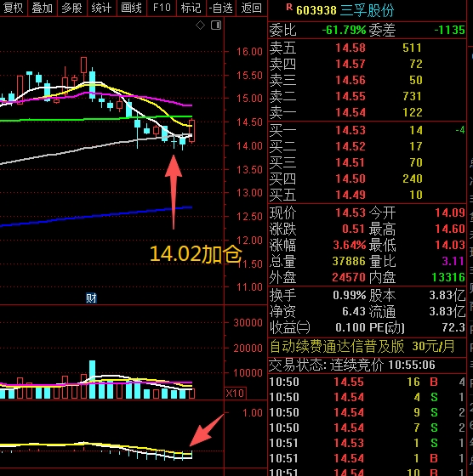Click the R marker beside stock code
Image resolution: width=473 pixels, height=476 pixels.
click(289, 8)
